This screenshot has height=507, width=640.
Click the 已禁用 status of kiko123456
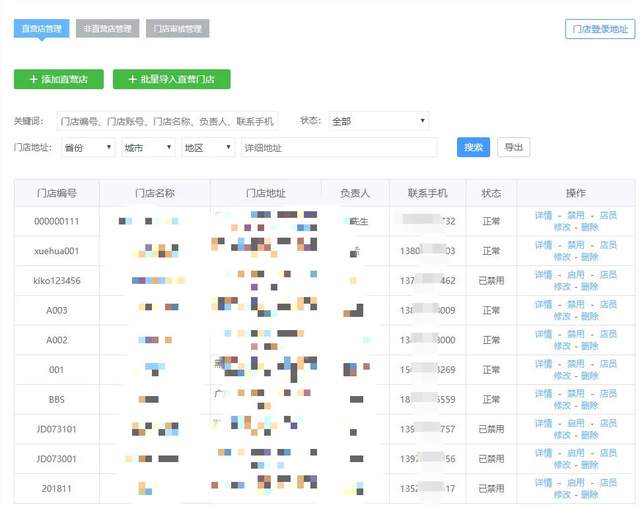click(x=491, y=281)
